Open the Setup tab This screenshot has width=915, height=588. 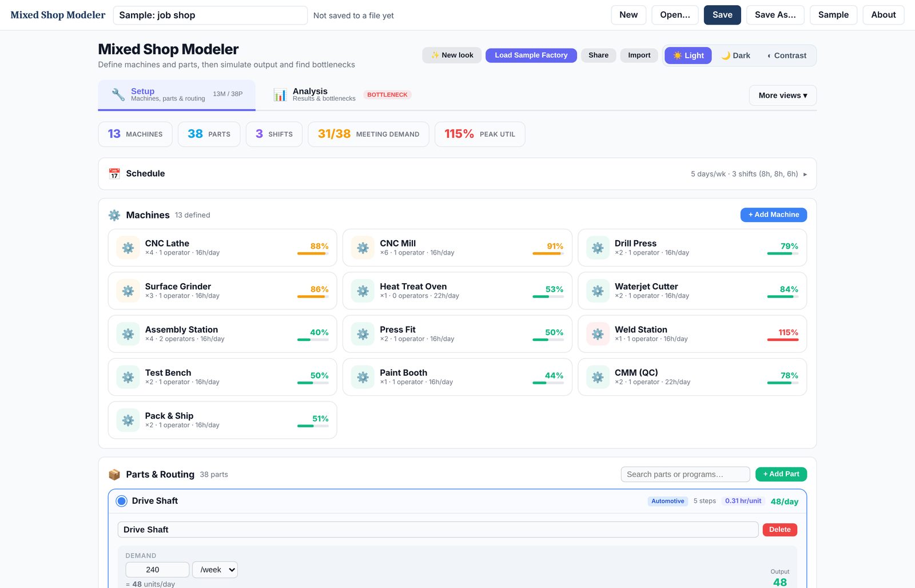(177, 94)
